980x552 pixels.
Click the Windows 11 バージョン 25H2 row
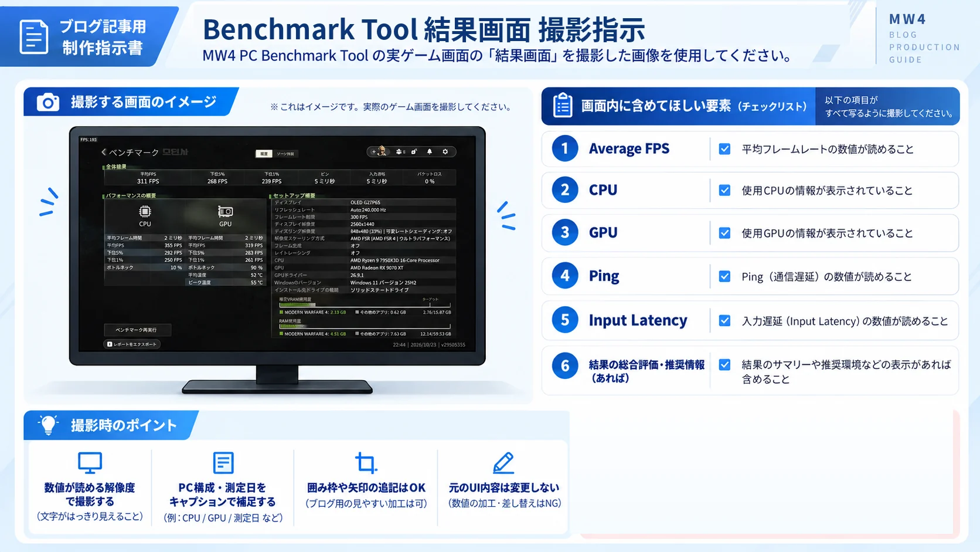click(x=364, y=282)
